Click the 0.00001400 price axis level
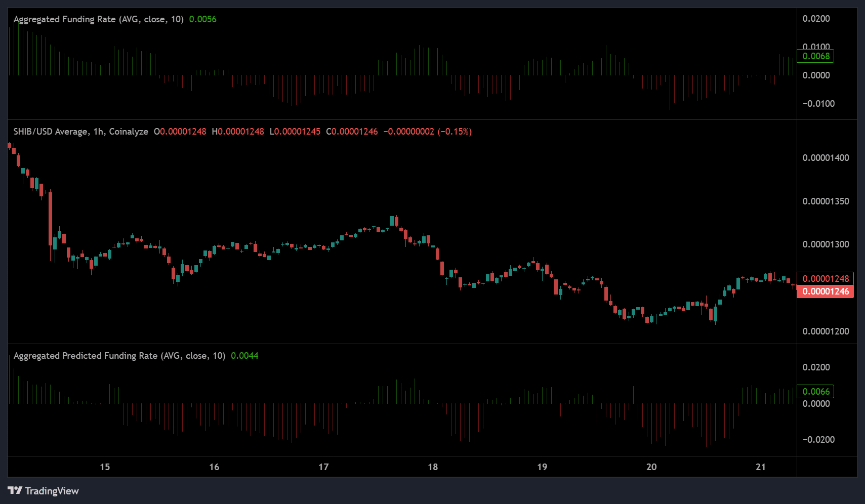This screenshot has height=504, width=865. [826, 158]
